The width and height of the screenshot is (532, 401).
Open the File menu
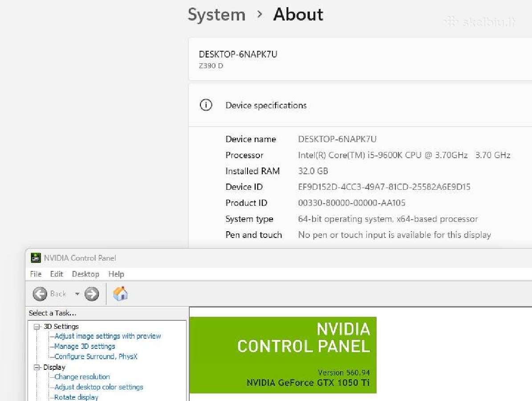[x=36, y=274]
